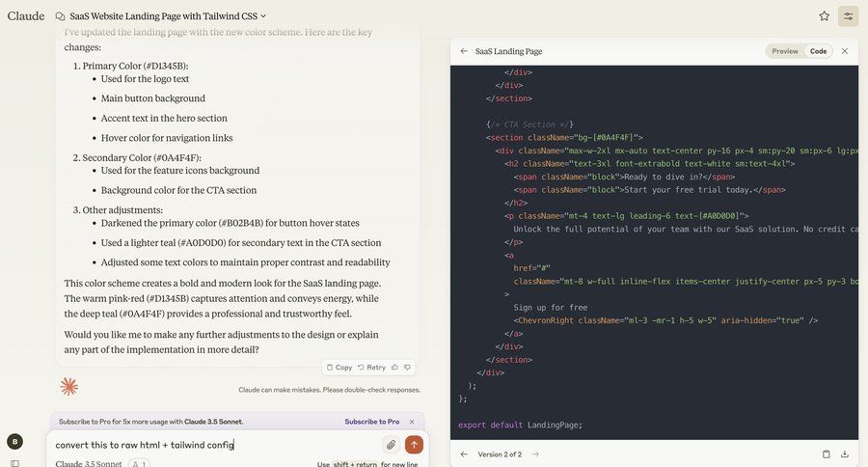Switch to the Preview tab
Screen dimensions: 868x467
(785, 51)
